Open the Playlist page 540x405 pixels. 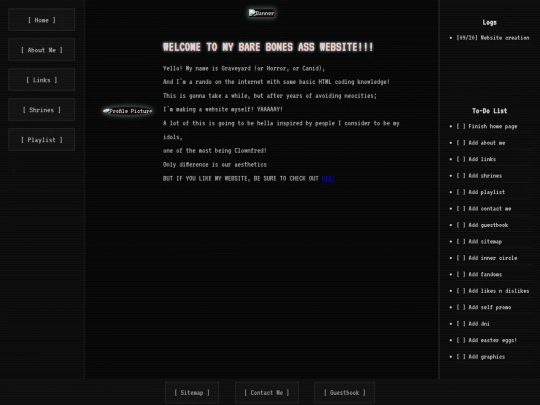tap(42, 140)
